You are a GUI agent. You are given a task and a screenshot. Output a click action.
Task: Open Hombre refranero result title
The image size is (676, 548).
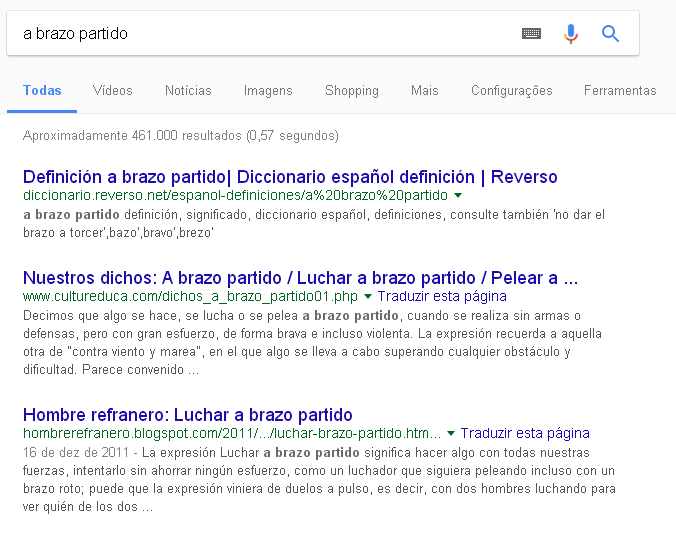point(187,414)
